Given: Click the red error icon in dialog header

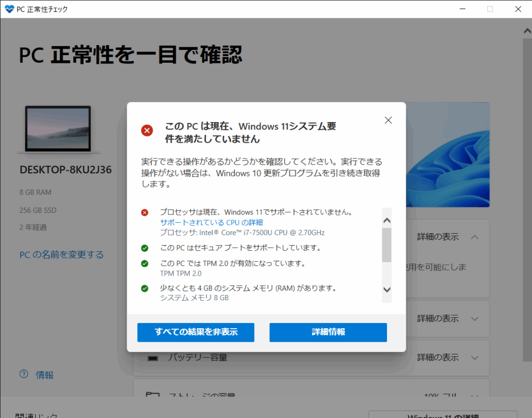Looking at the screenshot, I should click(x=147, y=130).
